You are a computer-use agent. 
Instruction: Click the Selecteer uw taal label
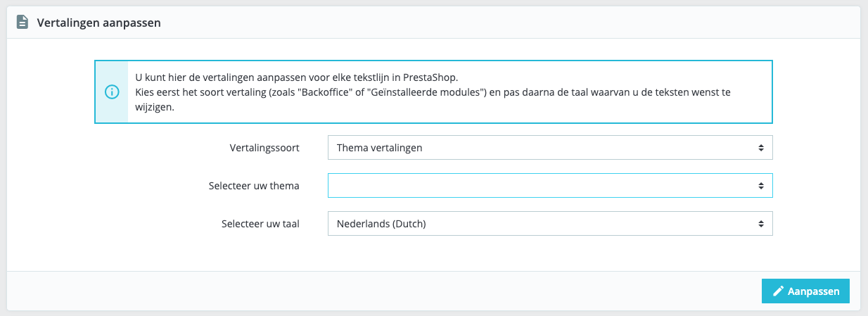259,224
